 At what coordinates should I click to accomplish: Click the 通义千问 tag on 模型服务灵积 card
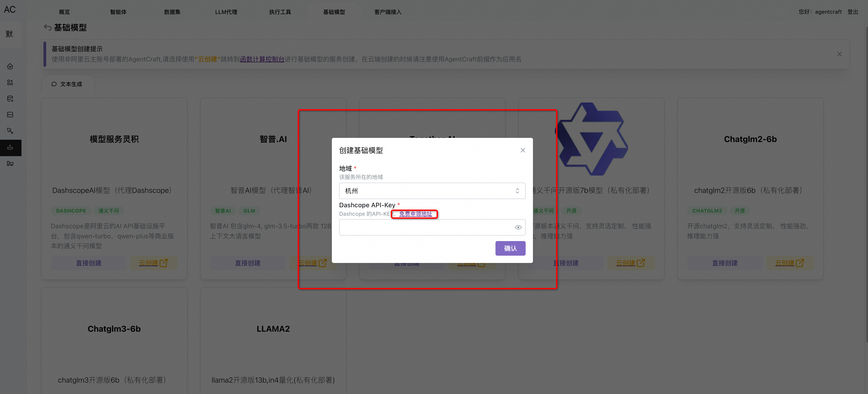109,211
